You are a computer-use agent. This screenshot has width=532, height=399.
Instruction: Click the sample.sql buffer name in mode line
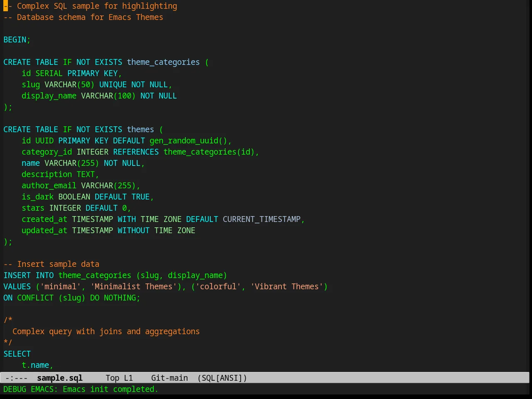60,378
